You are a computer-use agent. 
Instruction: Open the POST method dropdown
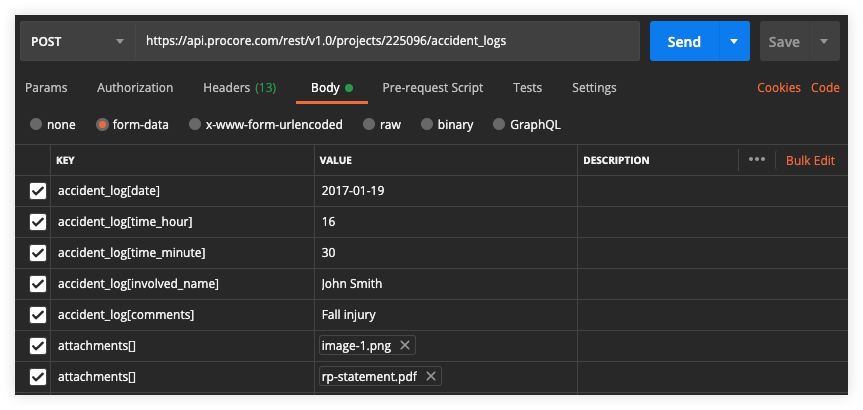click(x=78, y=41)
